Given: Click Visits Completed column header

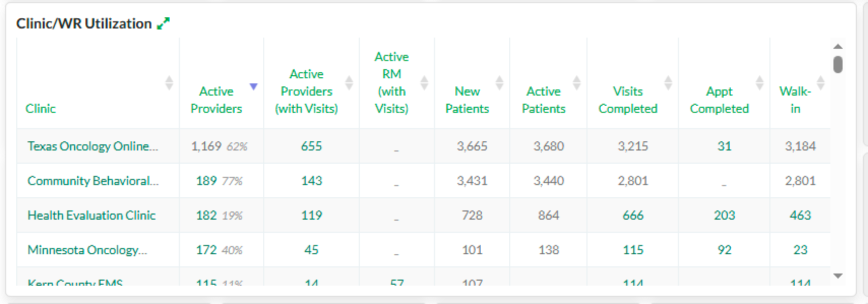Looking at the screenshot, I should 628,100.
